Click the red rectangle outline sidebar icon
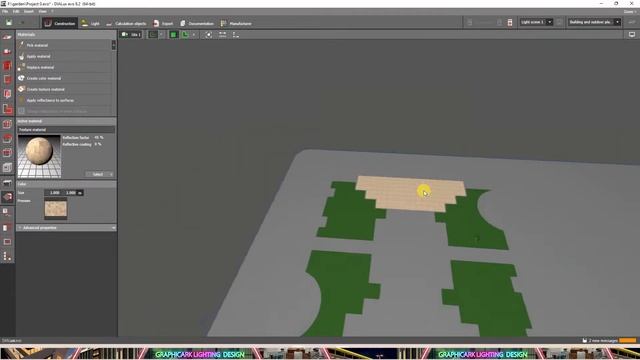Viewport: 640px width, 360px height. click(7, 242)
